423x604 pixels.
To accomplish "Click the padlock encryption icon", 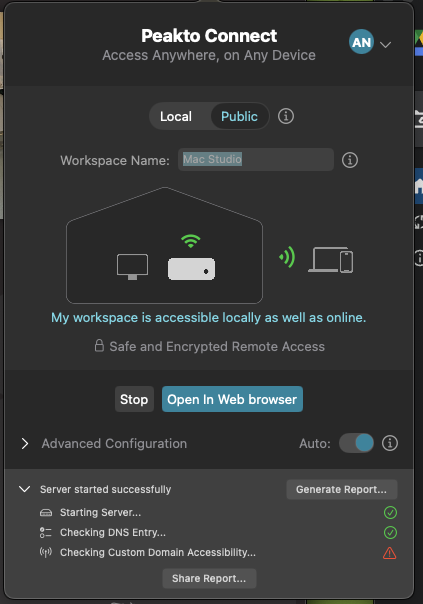I will pyautogui.click(x=99, y=346).
